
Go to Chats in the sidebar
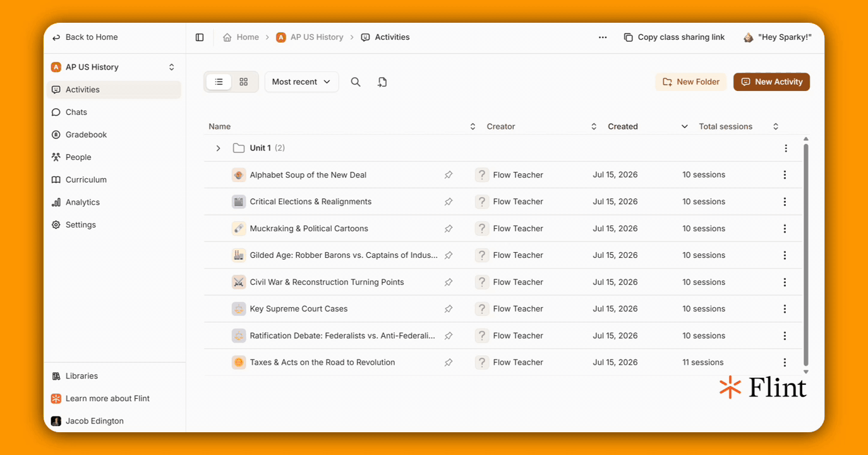(114, 112)
